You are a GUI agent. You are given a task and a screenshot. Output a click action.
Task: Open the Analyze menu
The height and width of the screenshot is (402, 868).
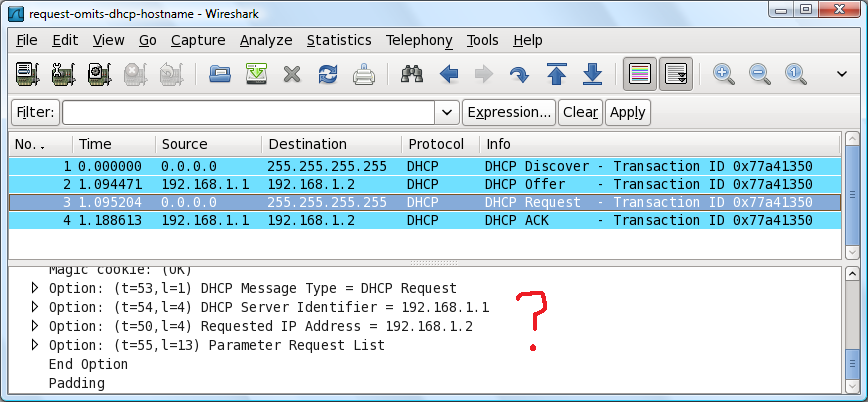[x=265, y=40]
